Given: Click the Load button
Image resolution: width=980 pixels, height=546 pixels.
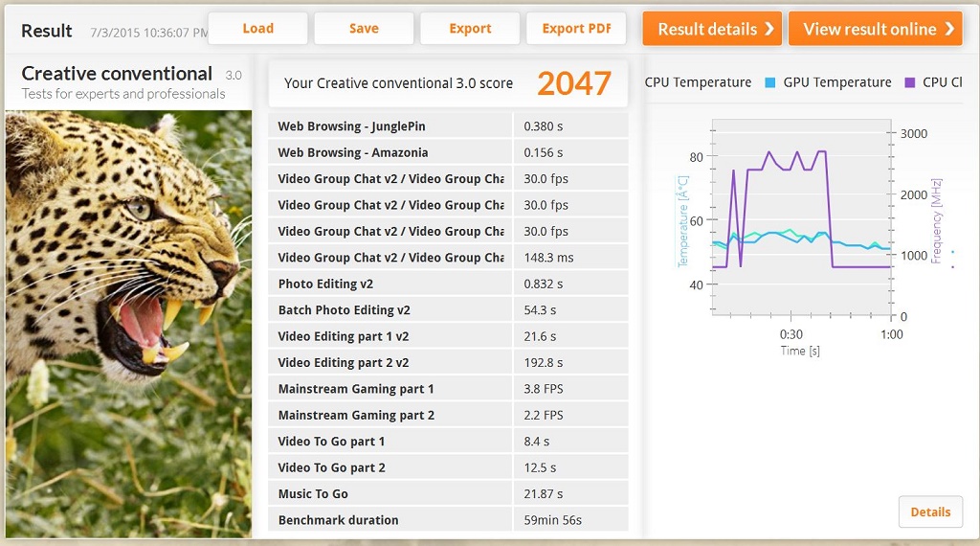Looking at the screenshot, I should [x=257, y=29].
